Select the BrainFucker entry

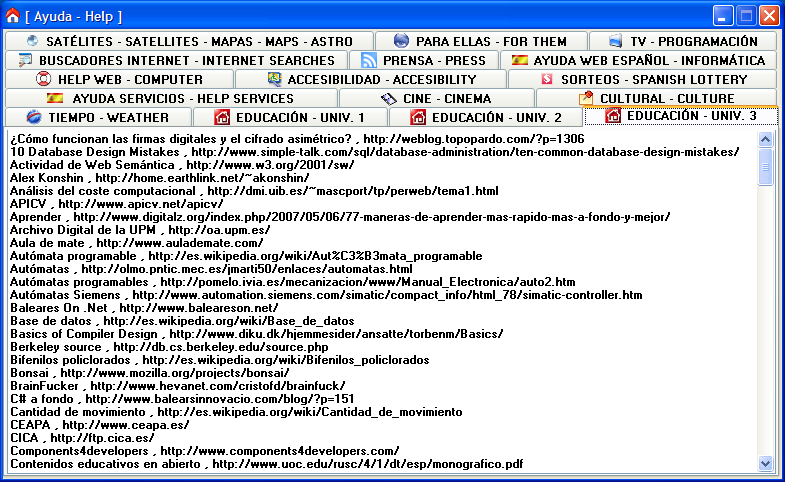click(178, 386)
